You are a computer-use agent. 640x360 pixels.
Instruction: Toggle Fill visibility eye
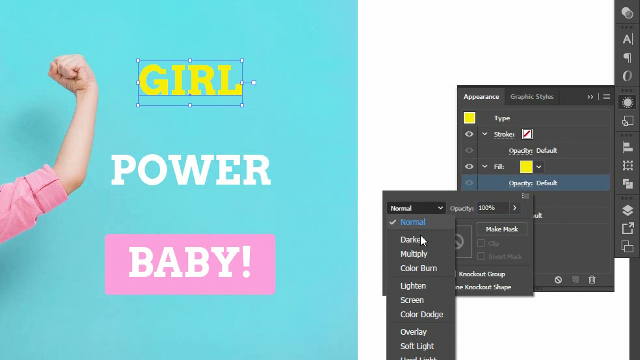pos(469,167)
